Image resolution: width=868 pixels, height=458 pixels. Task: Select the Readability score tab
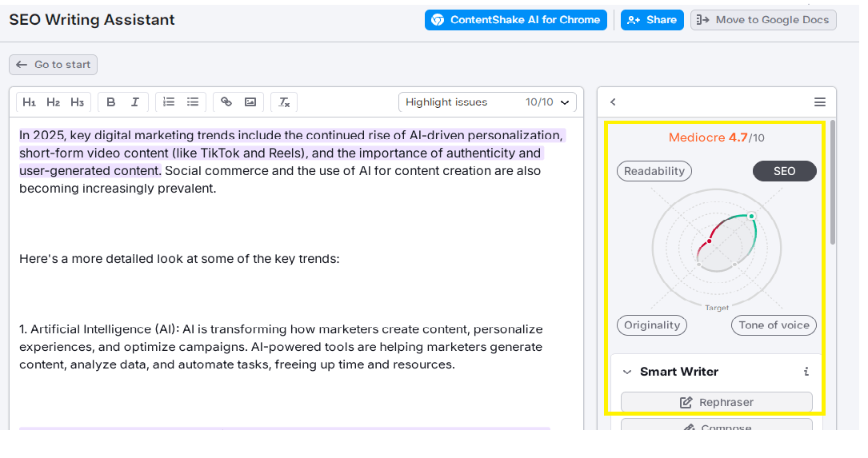[x=654, y=171]
